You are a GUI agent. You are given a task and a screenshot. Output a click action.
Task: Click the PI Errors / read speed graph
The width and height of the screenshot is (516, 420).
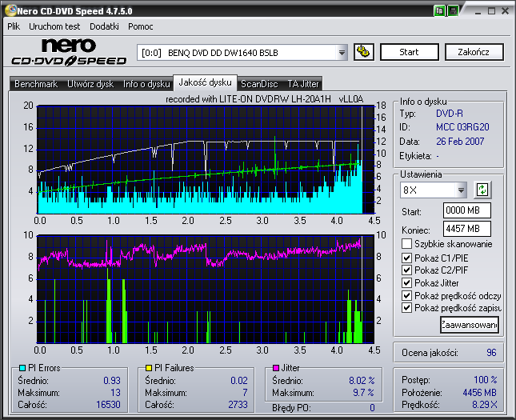point(206,160)
